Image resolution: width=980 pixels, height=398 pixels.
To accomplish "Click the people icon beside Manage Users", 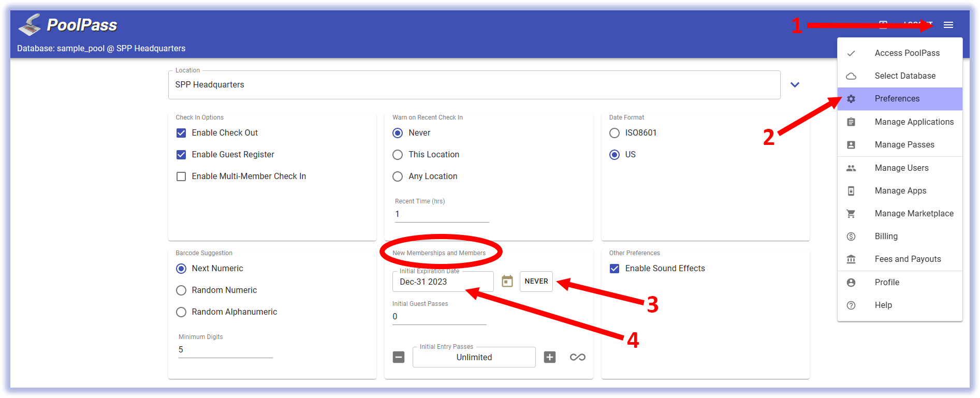I will (851, 168).
